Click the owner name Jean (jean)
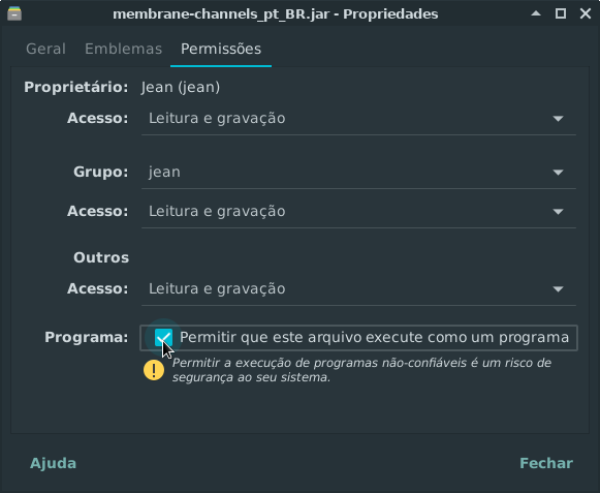This screenshot has width=600, height=493. click(180, 87)
